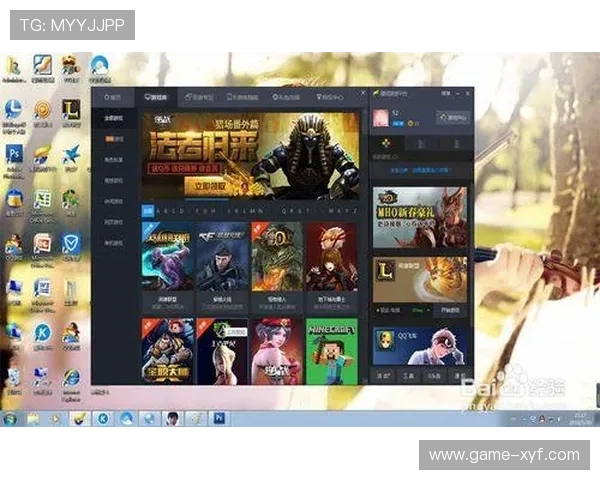The height and width of the screenshot is (480, 600).
Task: Click the second icon tab in right panel
Action: 421,144
